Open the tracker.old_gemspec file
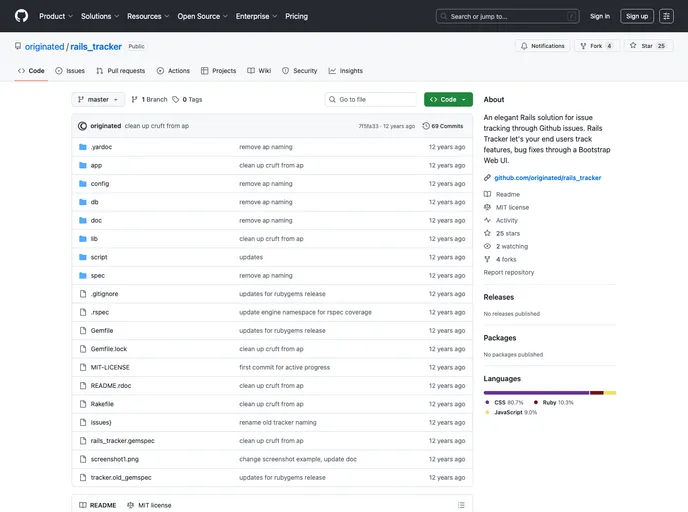 click(121, 478)
